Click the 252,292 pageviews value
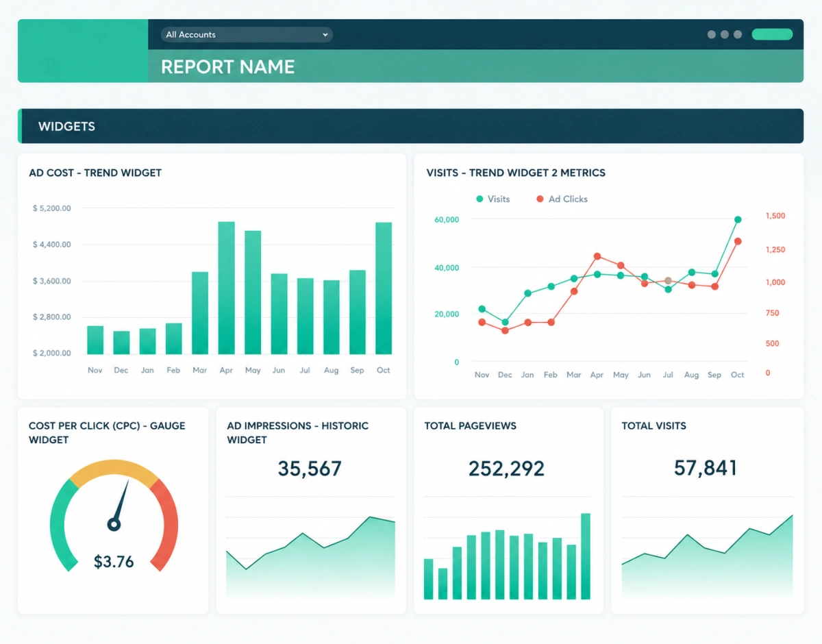 (506, 469)
